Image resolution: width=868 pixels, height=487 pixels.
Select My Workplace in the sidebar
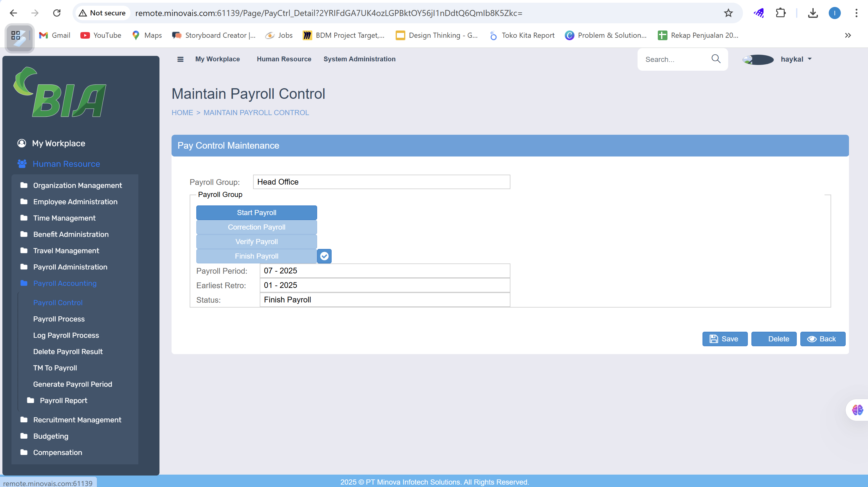(x=58, y=143)
